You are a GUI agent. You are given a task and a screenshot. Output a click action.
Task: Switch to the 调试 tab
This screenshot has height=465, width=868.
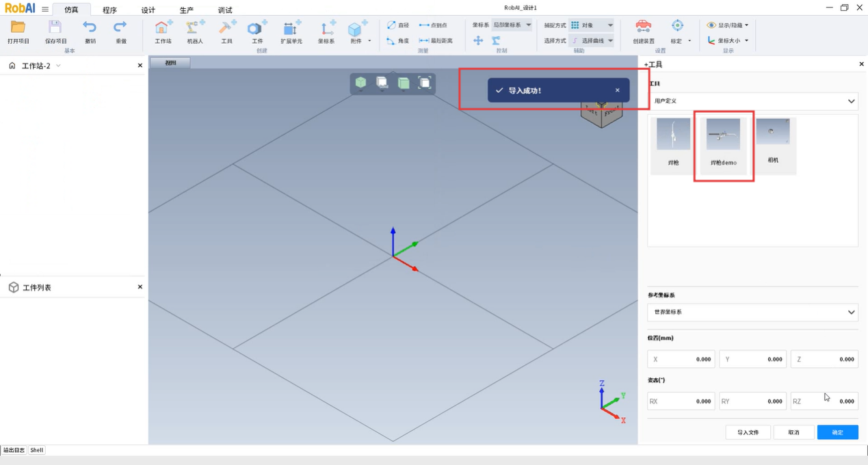click(x=225, y=10)
